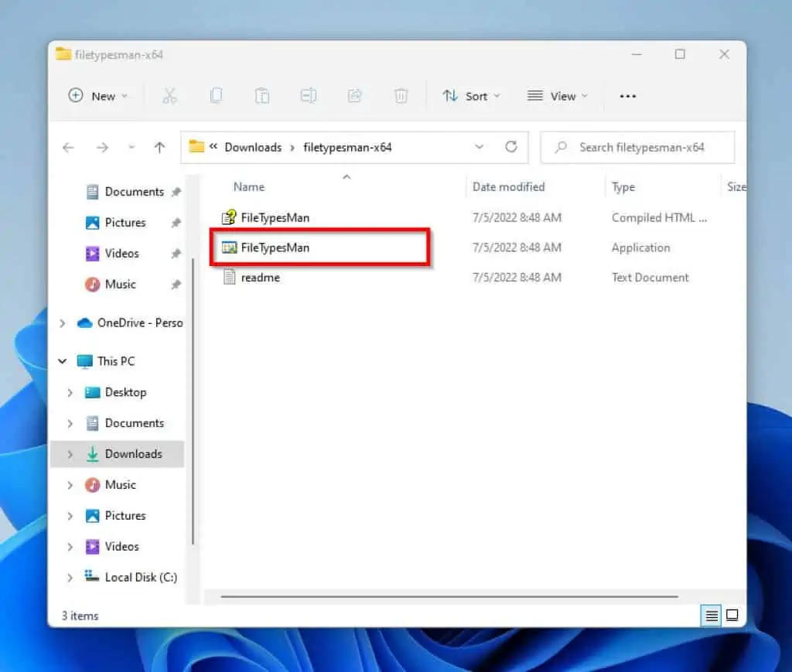Open the Sort options dropdown
792x672 pixels.
pyautogui.click(x=471, y=95)
